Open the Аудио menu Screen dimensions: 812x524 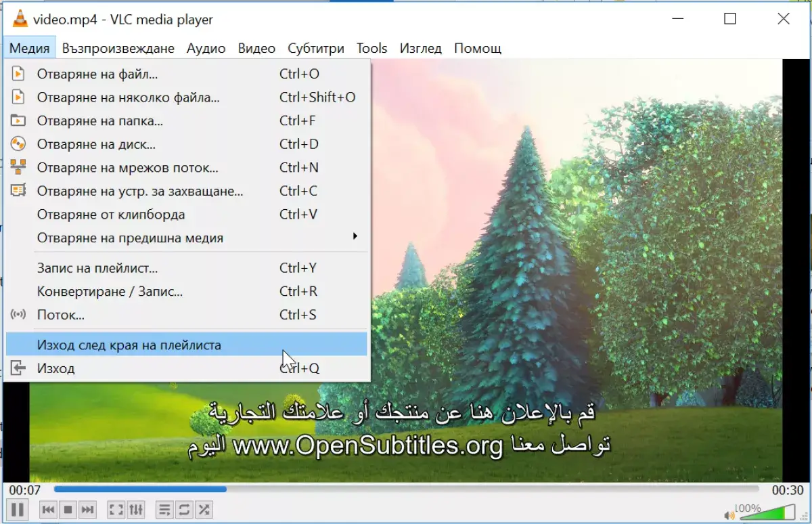206,48
